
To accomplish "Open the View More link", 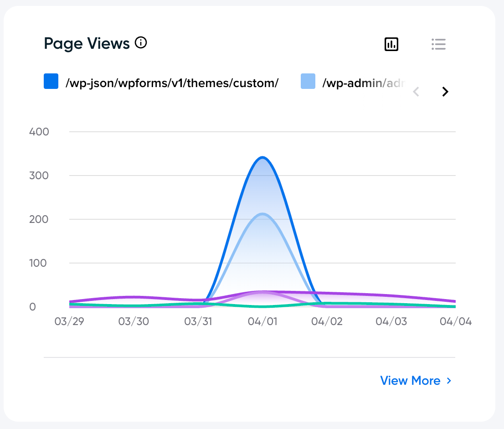I will click(410, 381).
